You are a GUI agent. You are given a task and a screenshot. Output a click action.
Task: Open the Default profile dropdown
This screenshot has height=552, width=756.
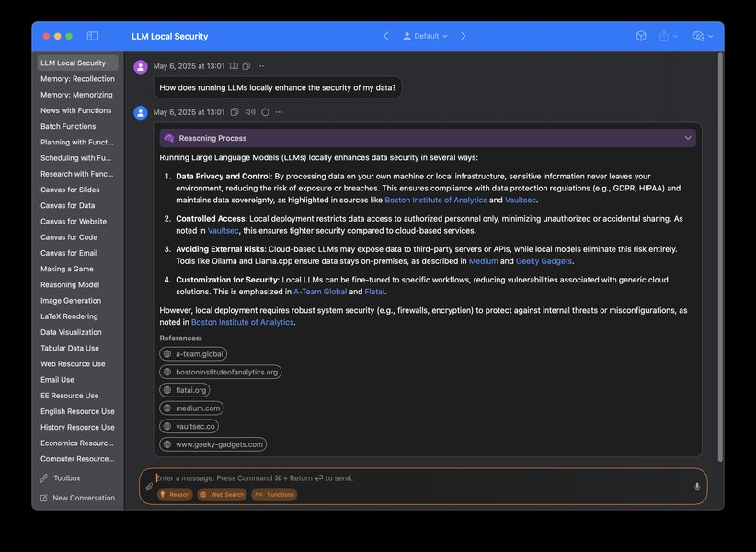(x=425, y=36)
